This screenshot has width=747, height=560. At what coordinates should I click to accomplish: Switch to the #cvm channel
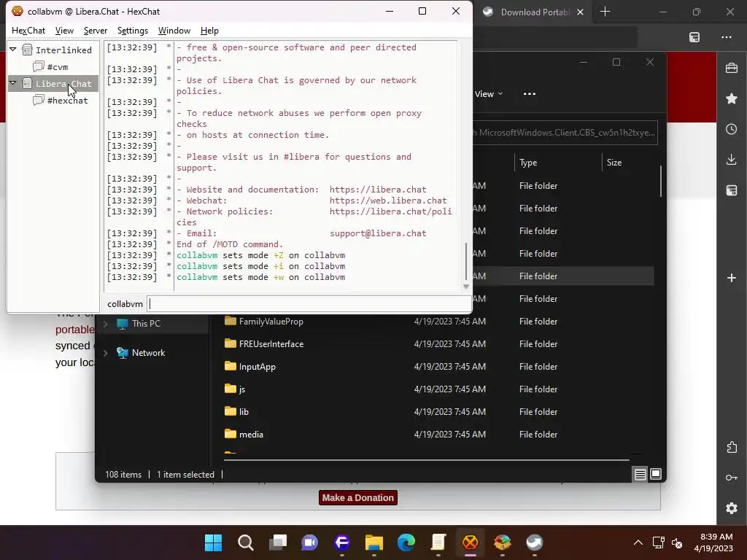58,67
